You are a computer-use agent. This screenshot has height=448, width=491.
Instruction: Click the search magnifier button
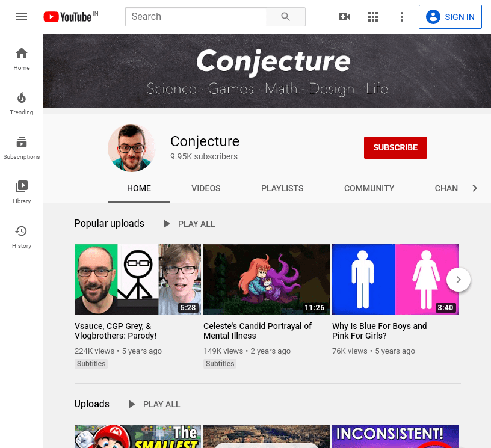pos(286,17)
